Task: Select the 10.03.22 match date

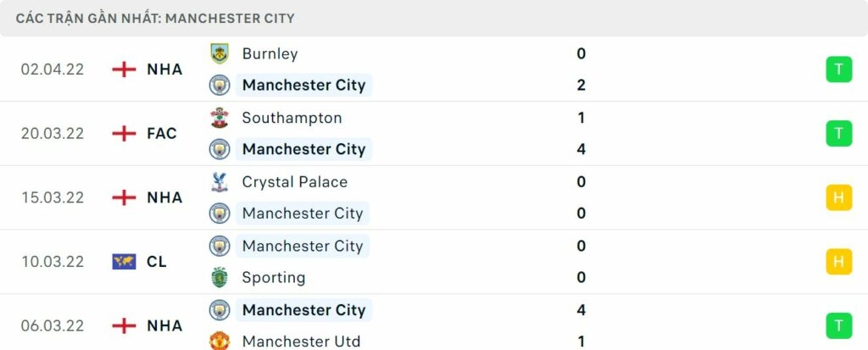Action: [x=53, y=262]
